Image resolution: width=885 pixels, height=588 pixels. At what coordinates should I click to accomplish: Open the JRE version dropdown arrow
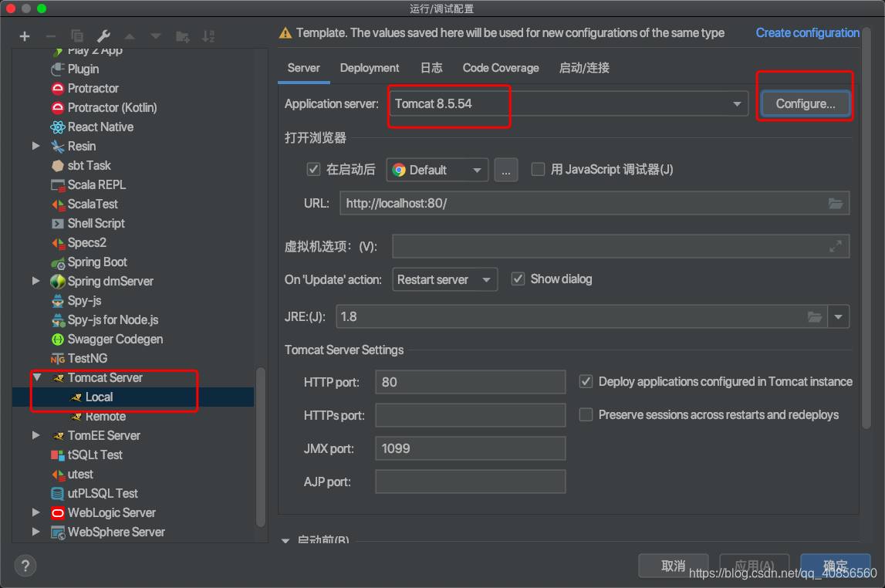(x=838, y=317)
